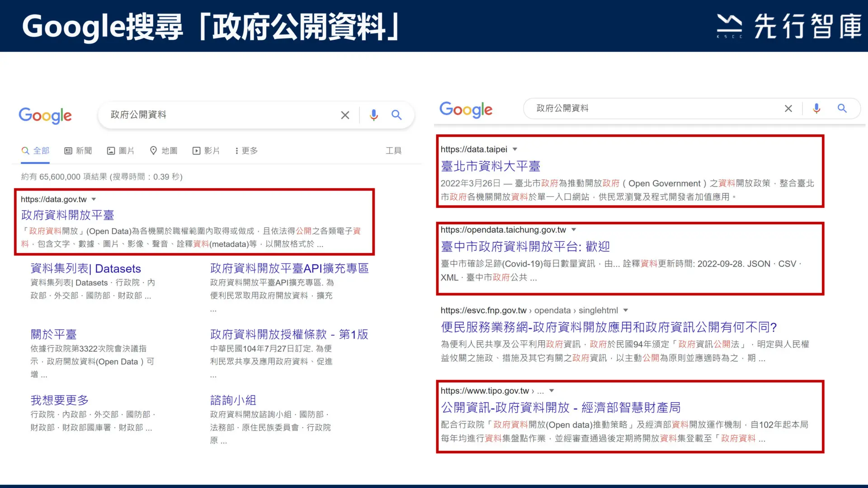Open arrow menu next to www.tipo.gov.tw
868x488 pixels.
[x=552, y=391]
